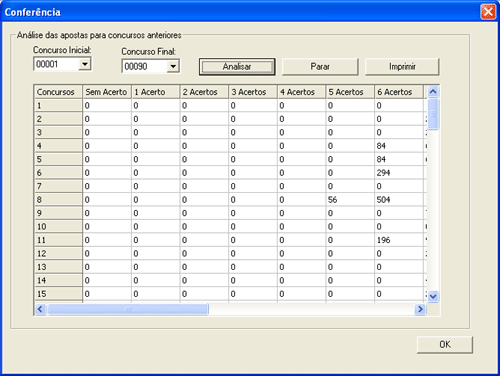Print results with Imprimir button
Image resolution: width=500 pixels, height=376 pixels.
[x=402, y=67]
